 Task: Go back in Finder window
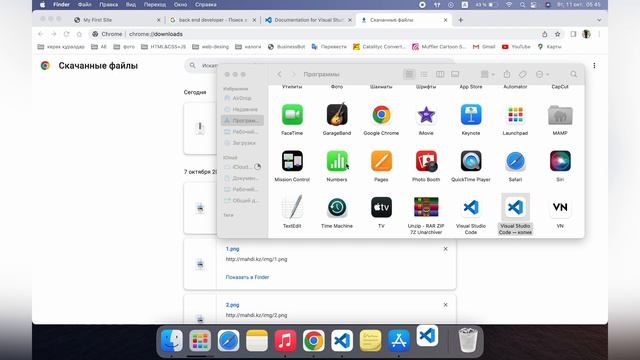click(x=280, y=74)
